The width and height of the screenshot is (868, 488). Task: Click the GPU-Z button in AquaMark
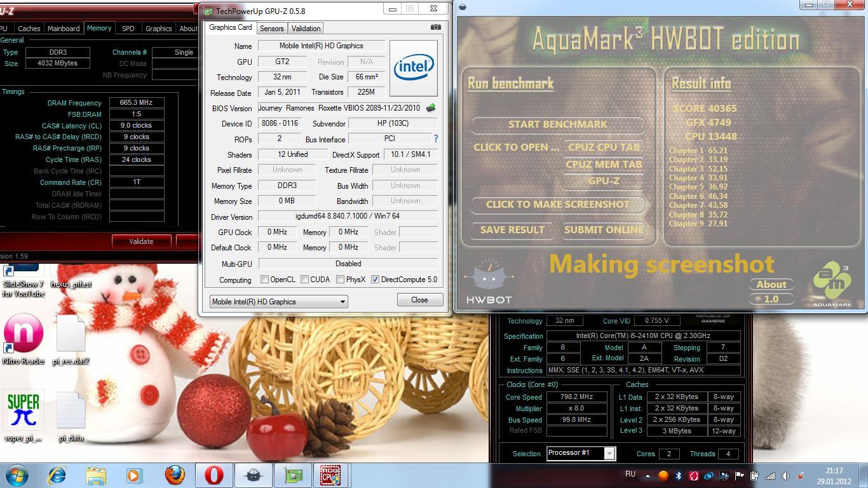click(604, 181)
